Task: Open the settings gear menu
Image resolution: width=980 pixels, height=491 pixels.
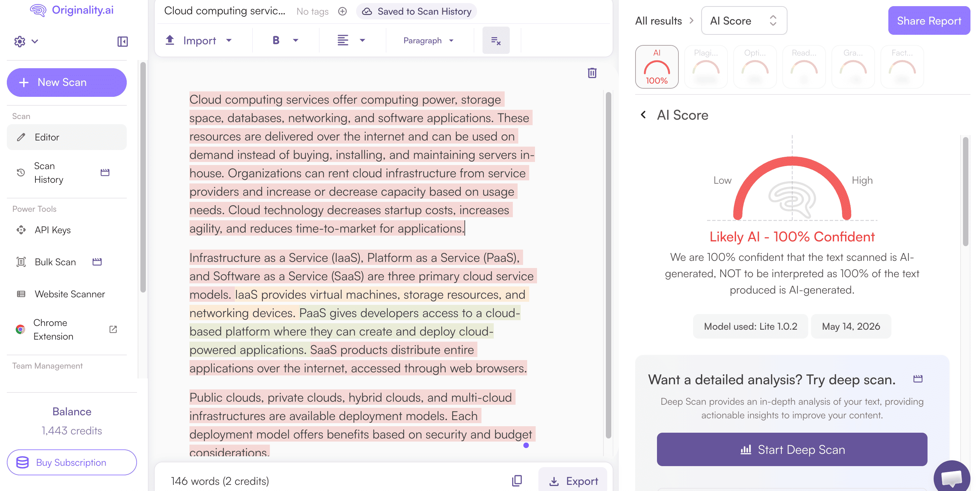Action: coord(20,41)
